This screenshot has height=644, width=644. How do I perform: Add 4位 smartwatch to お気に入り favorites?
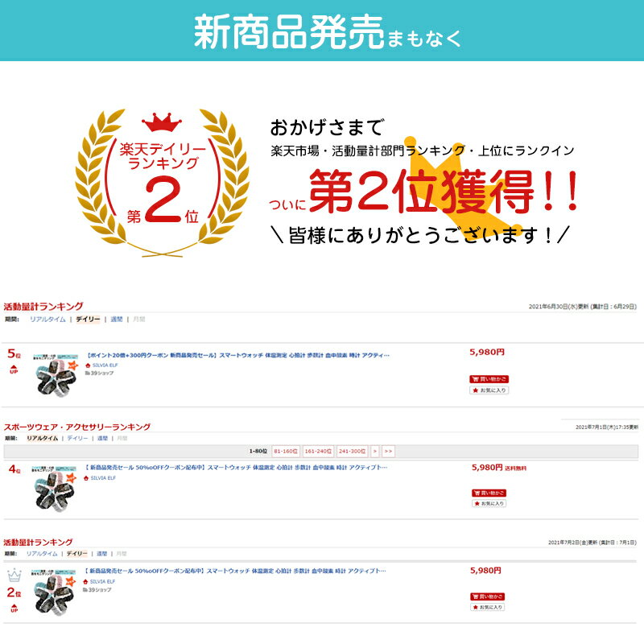click(x=489, y=503)
